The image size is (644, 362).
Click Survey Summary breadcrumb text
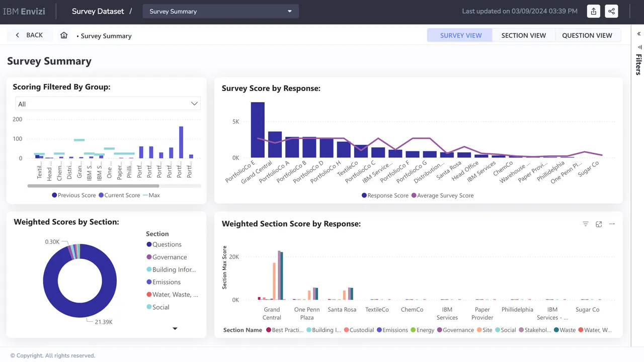click(x=106, y=36)
